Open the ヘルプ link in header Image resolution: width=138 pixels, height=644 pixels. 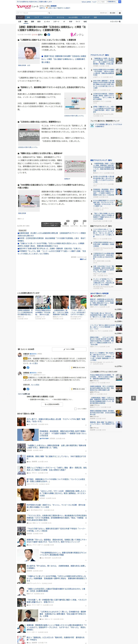pos(94,2)
